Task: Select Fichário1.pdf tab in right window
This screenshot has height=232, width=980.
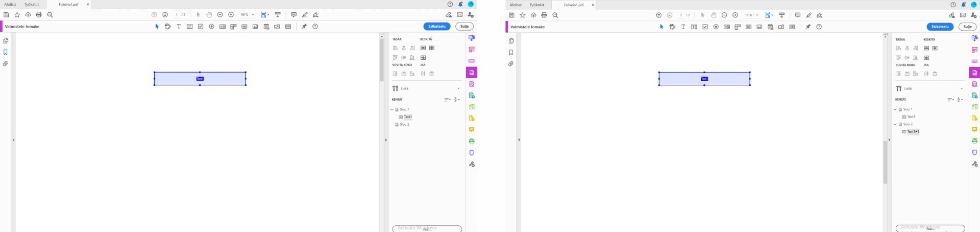Action: pos(574,5)
